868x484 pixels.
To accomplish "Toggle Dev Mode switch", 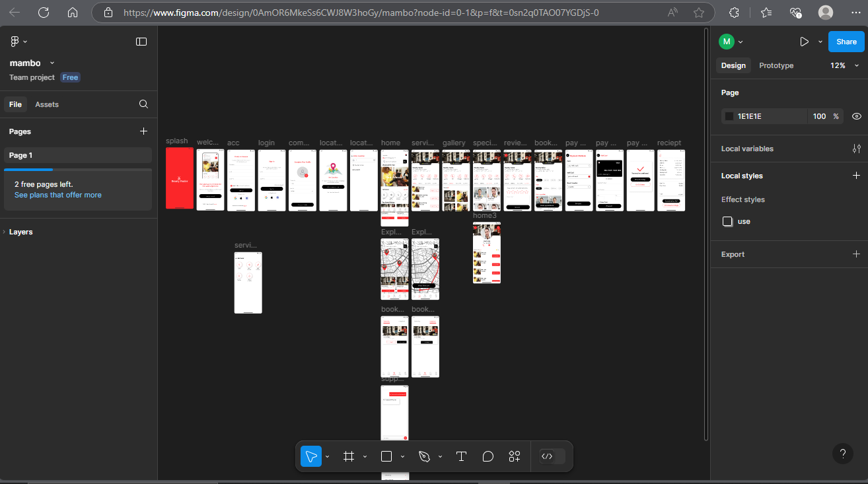I will pos(552,456).
